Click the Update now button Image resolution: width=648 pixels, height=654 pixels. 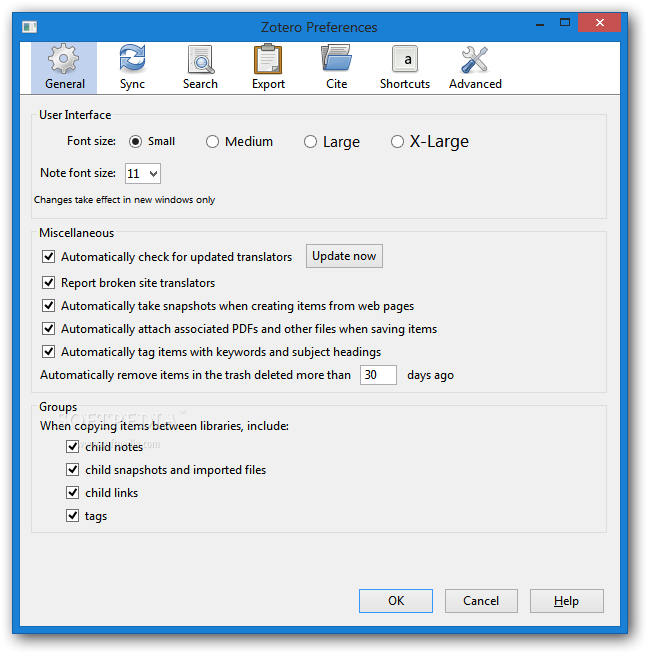(344, 256)
